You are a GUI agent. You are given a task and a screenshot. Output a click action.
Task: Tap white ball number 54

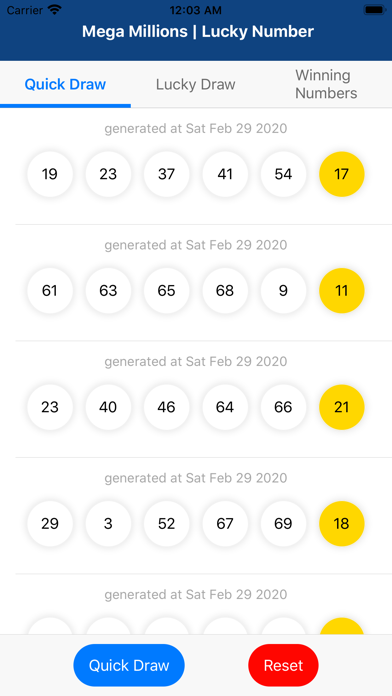click(283, 174)
